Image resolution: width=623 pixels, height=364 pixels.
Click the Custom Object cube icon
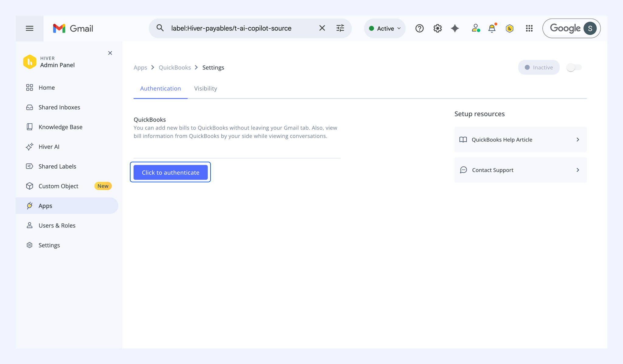(30, 186)
